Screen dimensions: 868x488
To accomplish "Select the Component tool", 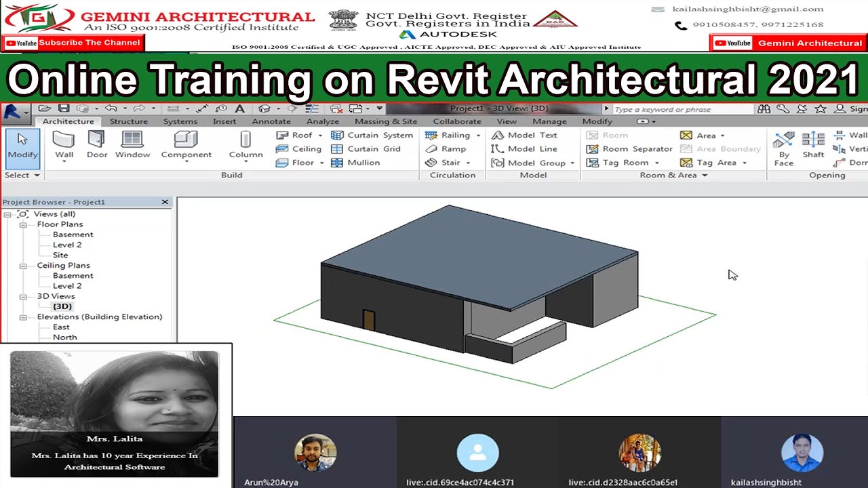I will pyautogui.click(x=186, y=146).
